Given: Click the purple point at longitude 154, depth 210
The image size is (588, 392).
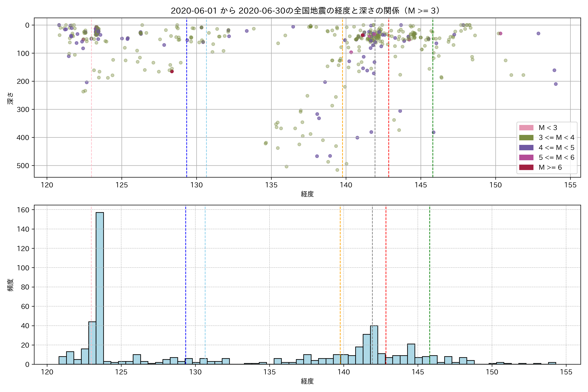Looking at the screenshot, I should coord(555,84).
